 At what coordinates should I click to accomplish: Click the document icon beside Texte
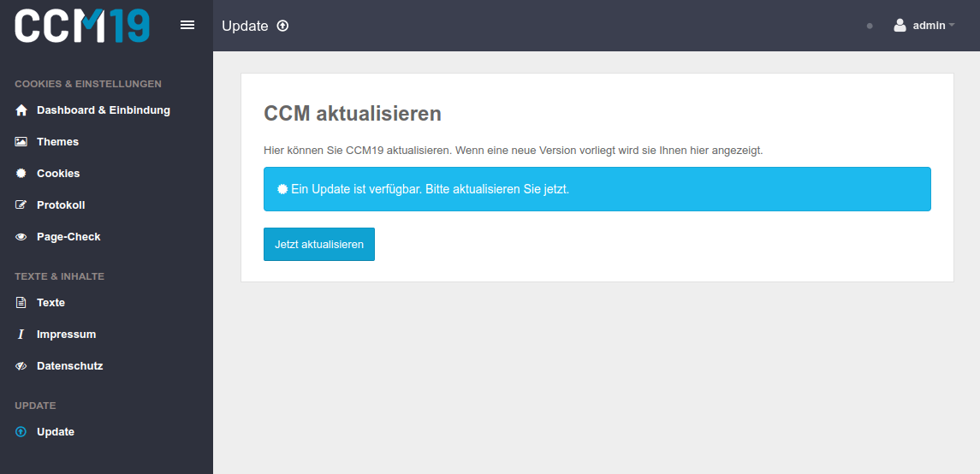(x=21, y=303)
